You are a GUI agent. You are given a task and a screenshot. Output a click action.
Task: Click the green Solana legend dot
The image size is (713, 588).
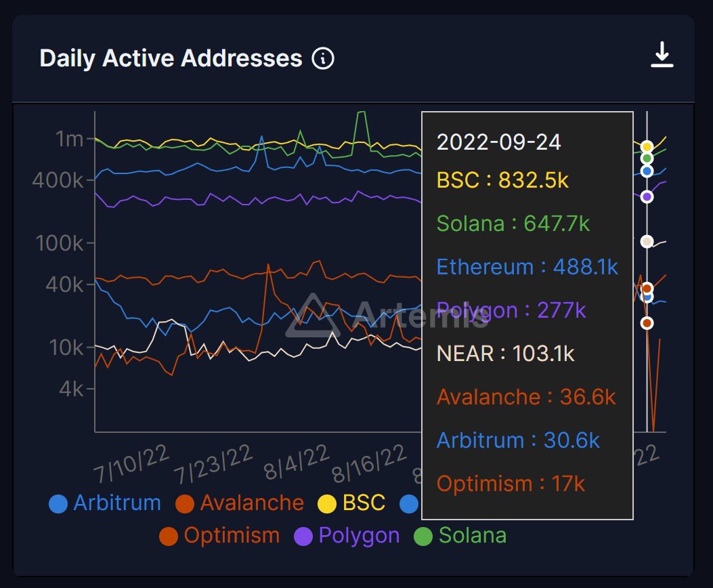pos(423,536)
